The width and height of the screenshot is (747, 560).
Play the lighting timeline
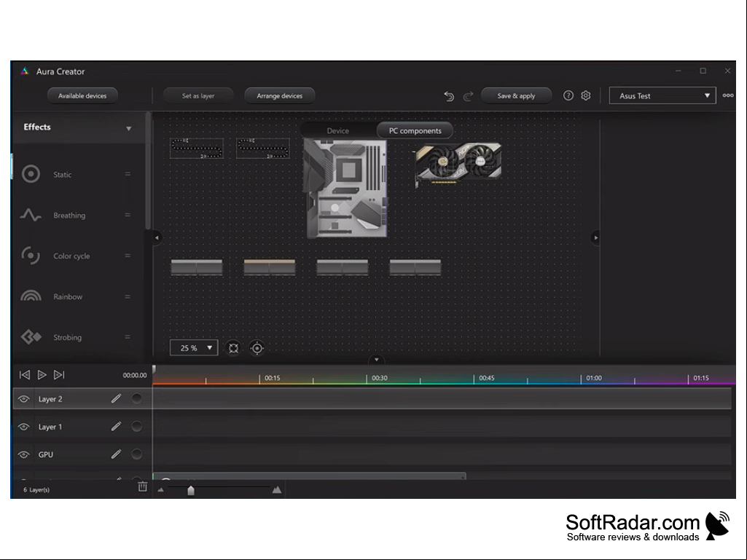pos(42,375)
